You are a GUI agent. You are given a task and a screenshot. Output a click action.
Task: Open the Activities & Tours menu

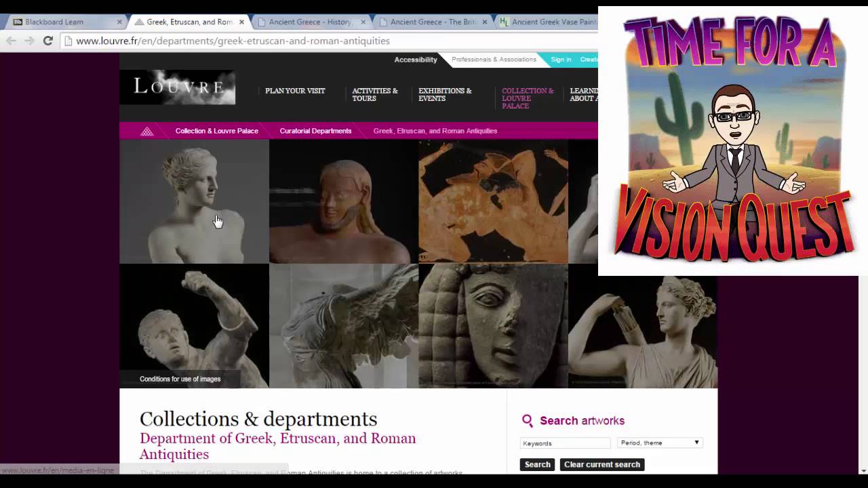pyautogui.click(x=375, y=95)
